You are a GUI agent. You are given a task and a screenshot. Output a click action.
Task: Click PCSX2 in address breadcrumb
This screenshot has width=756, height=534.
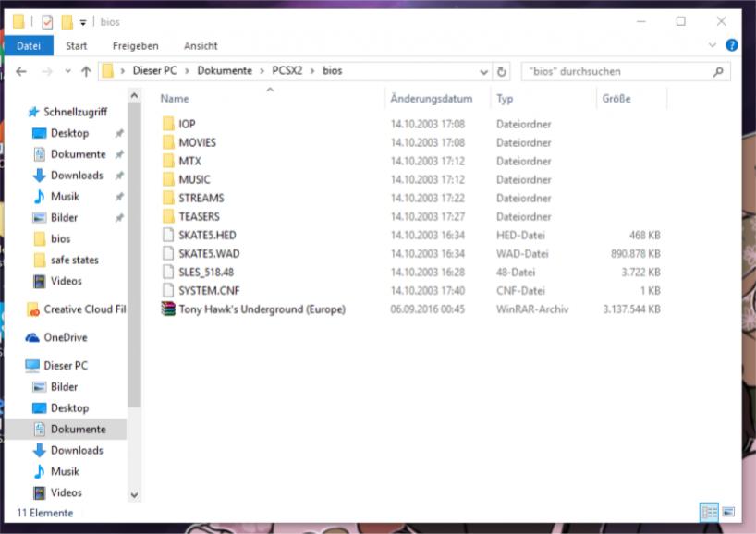287,71
